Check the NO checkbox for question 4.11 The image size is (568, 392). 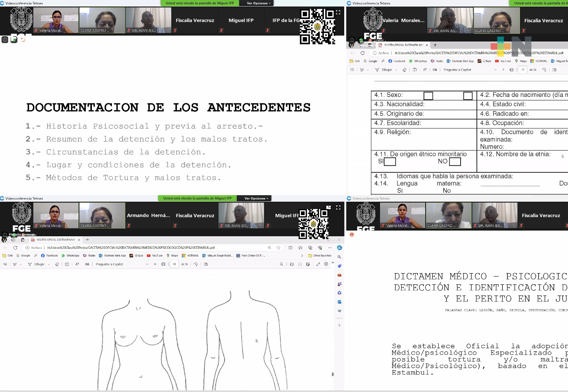(x=454, y=161)
